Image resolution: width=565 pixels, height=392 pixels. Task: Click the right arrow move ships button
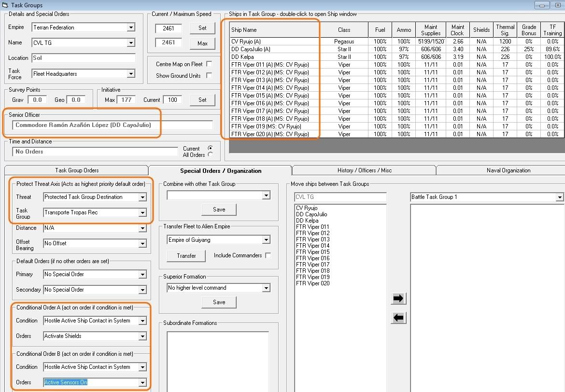[x=398, y=298]
